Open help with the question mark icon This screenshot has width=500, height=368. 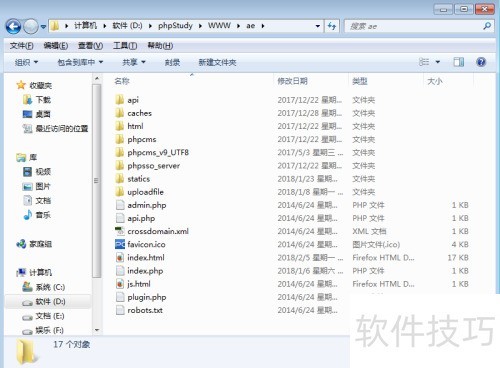tap(481, 62)
